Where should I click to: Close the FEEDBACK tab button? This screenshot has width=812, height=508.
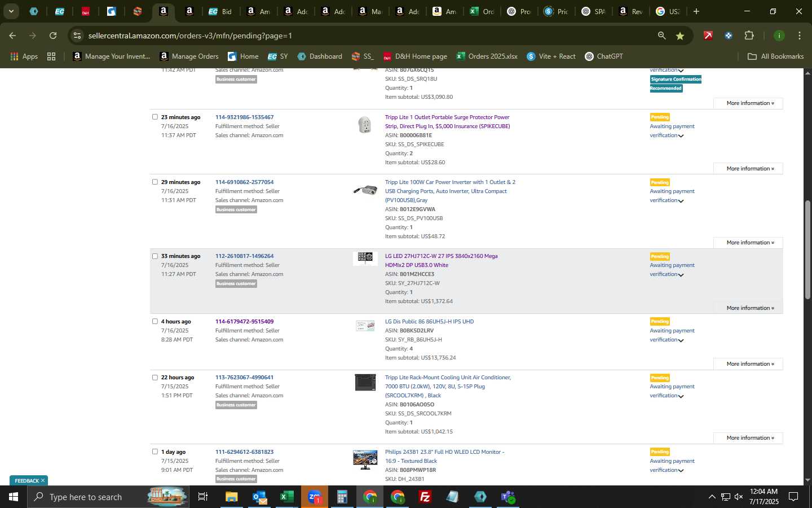42,480
